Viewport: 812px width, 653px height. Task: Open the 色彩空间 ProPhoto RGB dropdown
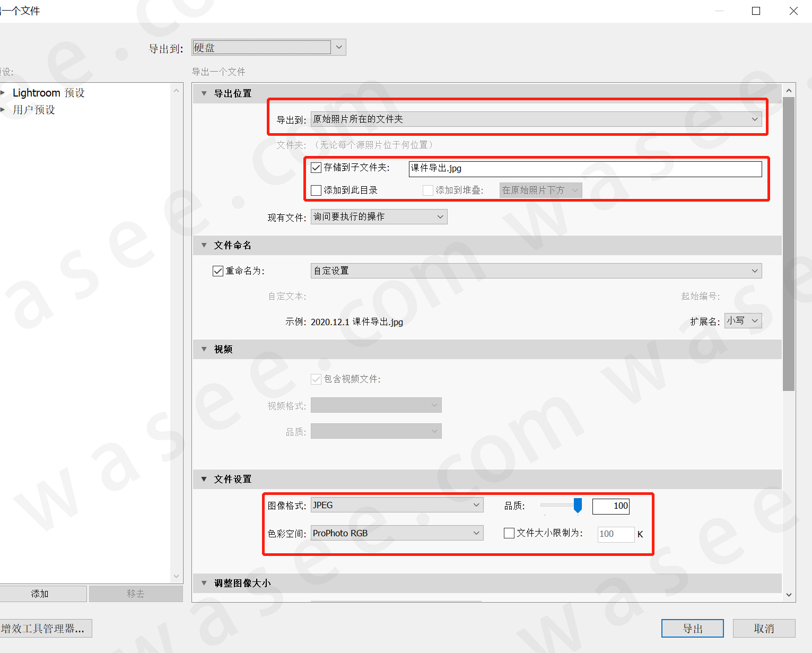click(397, 533)
